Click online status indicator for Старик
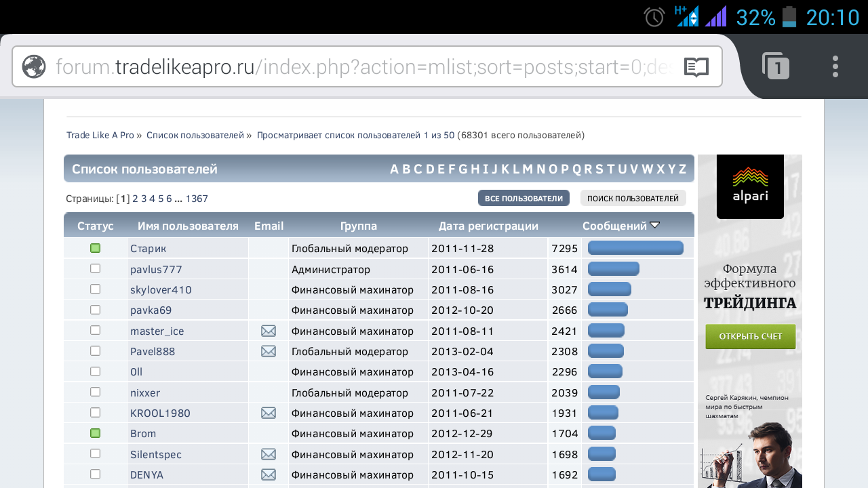Screen dimensions: 868x488 (x=96, y=248)
